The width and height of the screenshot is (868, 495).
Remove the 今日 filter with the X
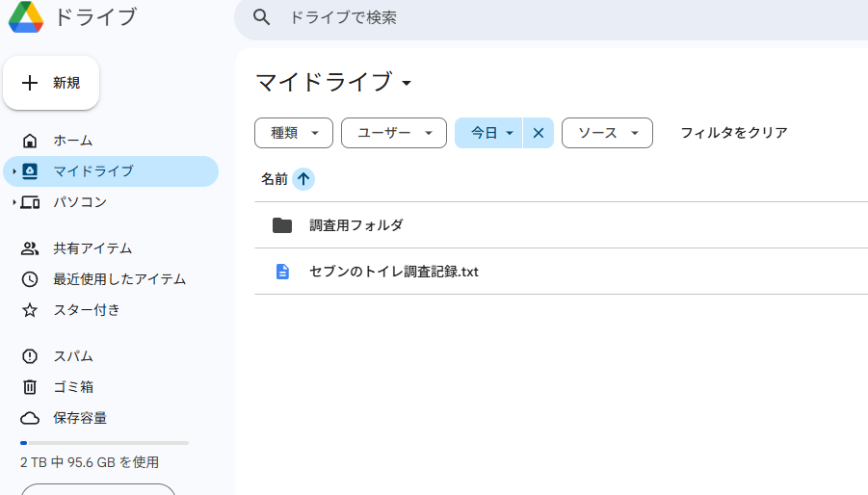pos(539,133)
